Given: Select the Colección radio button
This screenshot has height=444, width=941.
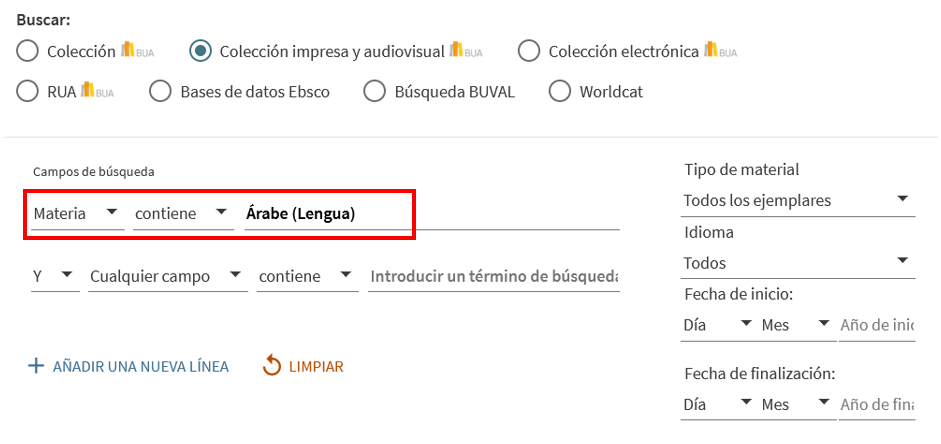Looking at the screenshot, I should pos(28,51).
